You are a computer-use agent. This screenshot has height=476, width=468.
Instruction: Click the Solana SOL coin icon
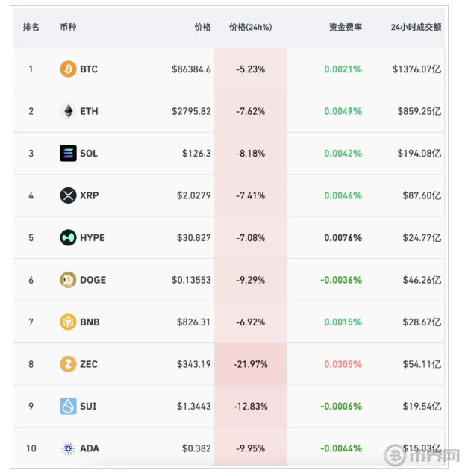click(68, 154)
